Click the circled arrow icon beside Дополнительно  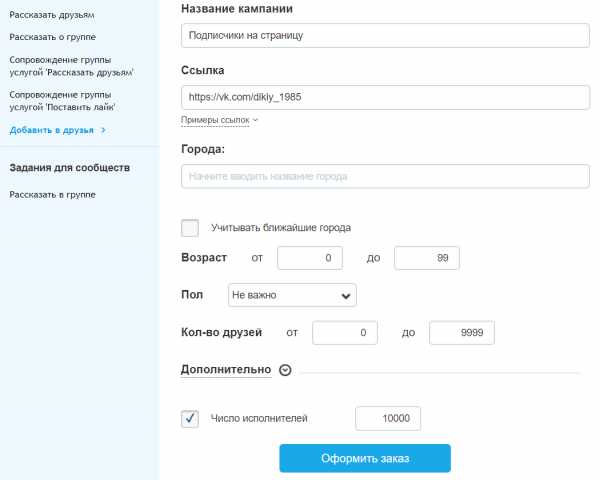(285, 370)
